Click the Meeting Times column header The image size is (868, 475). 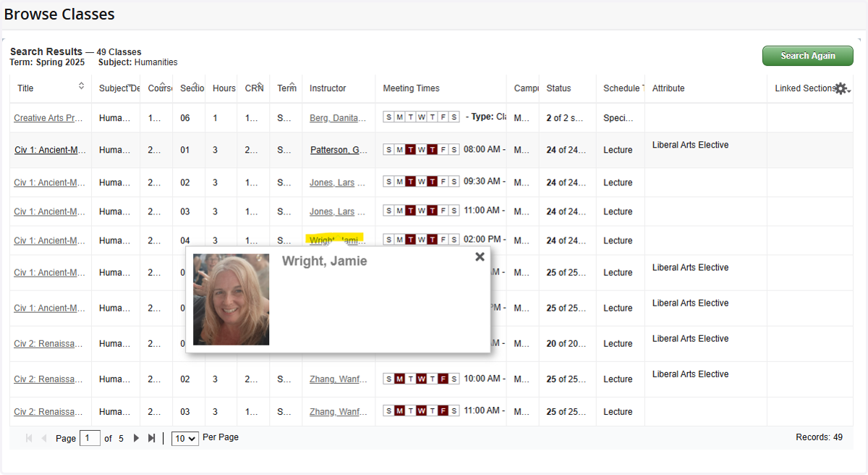coord(412,88)
